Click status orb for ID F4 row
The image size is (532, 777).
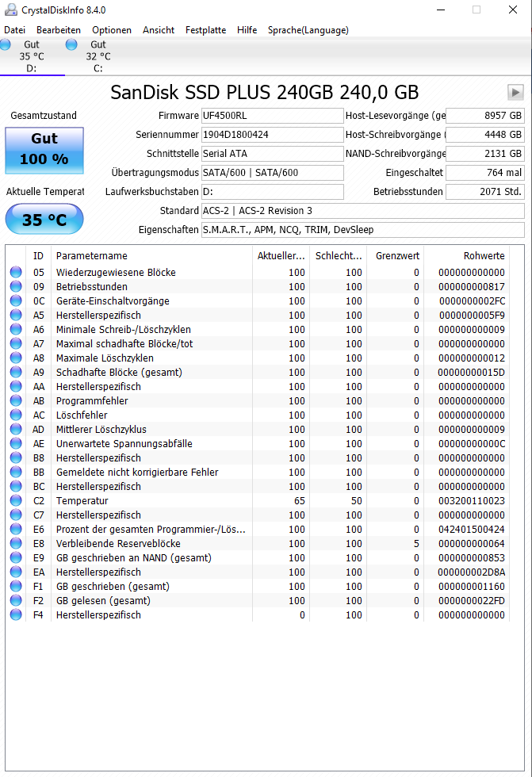[x=16, y=615]
